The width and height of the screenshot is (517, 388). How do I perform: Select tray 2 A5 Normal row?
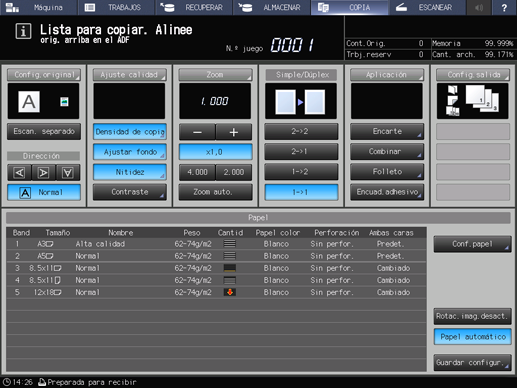tap(216, 256)
